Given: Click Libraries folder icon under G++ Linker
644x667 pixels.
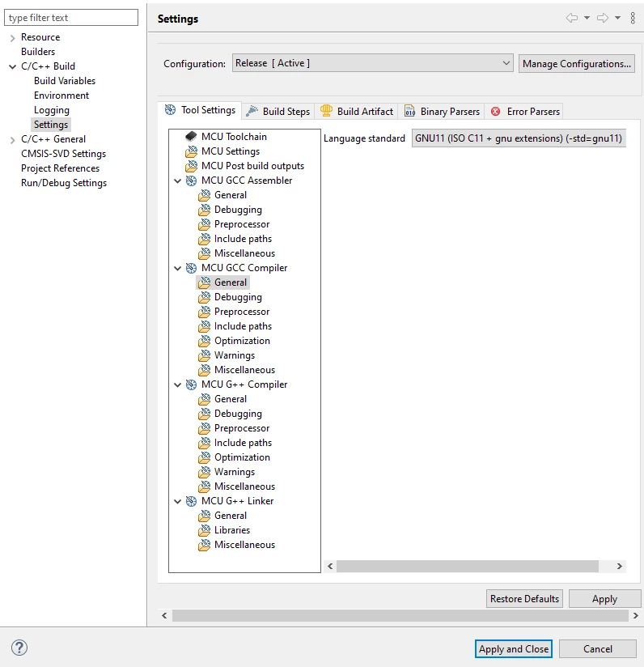Looking at the screenshot, I should click(x=204, y=530).
